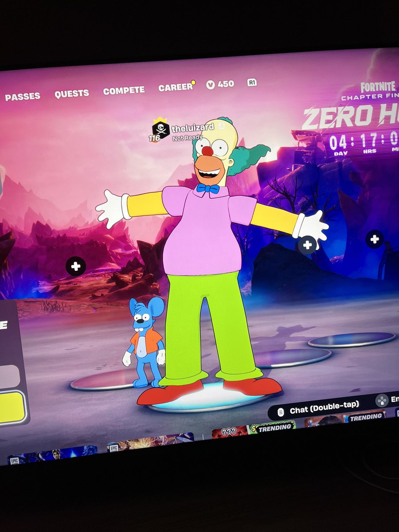This screenshot has width=399, height=532.
Task: Click the R1 button prompt icon
Action: tap(252, 83)
